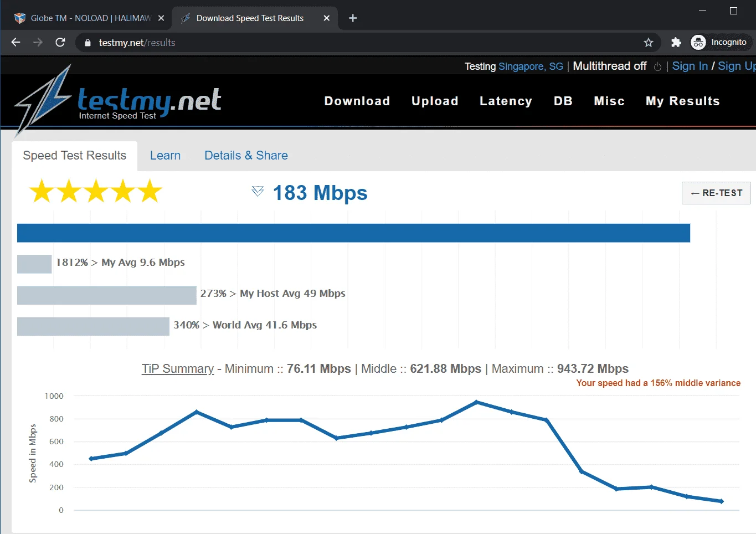Open the Upload menu
Viewport: 756px width, 534px height.
click(x=435, y=101)
